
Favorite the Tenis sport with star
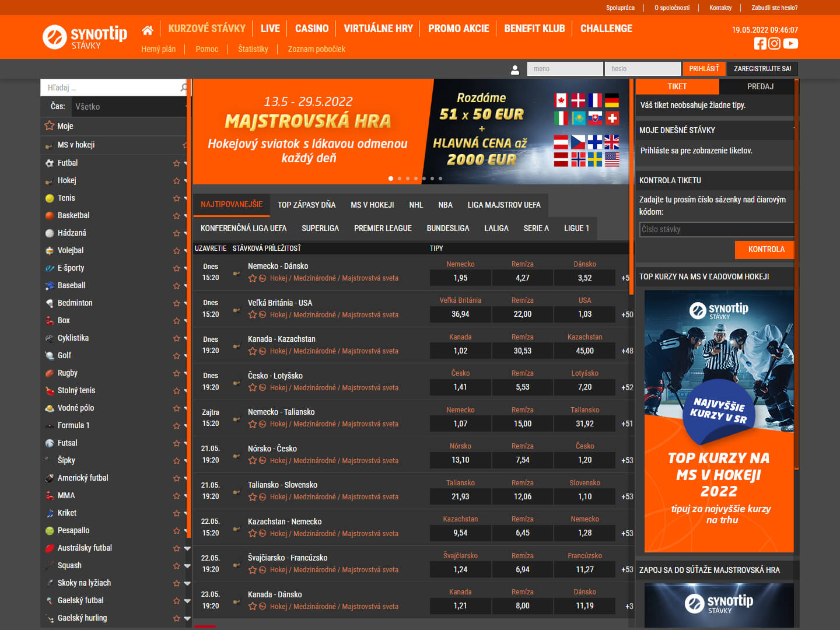177,198
